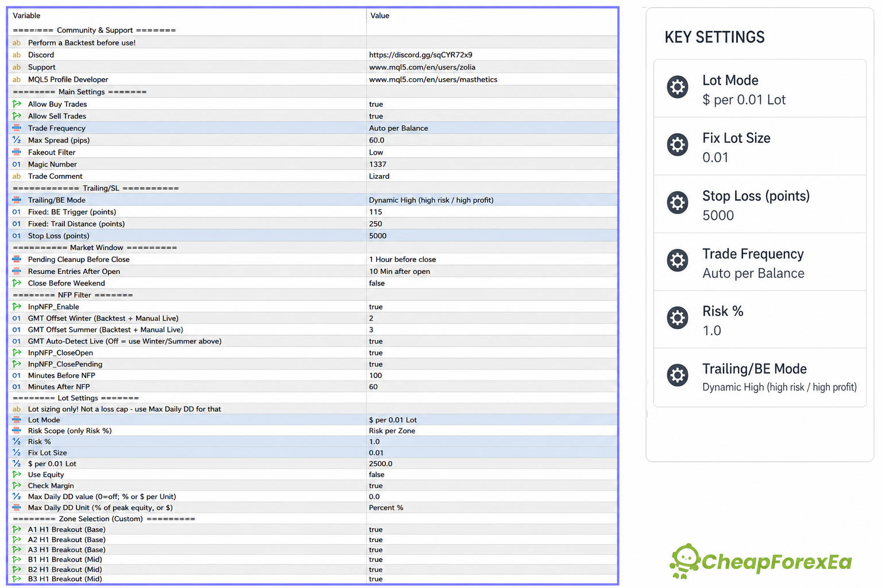Click the gear icon beside Trailing/BE Mode card
This screenshot has width=882, height=588.
point(678,376)
